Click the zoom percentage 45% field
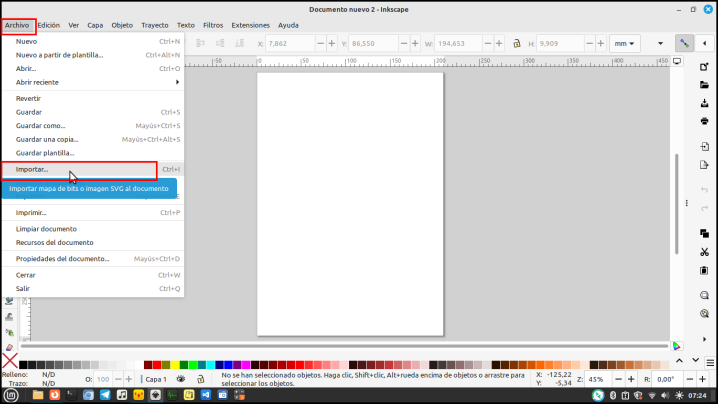Image resolution: width=718 pixels, height=404 pixels. (x=599, y=379)
